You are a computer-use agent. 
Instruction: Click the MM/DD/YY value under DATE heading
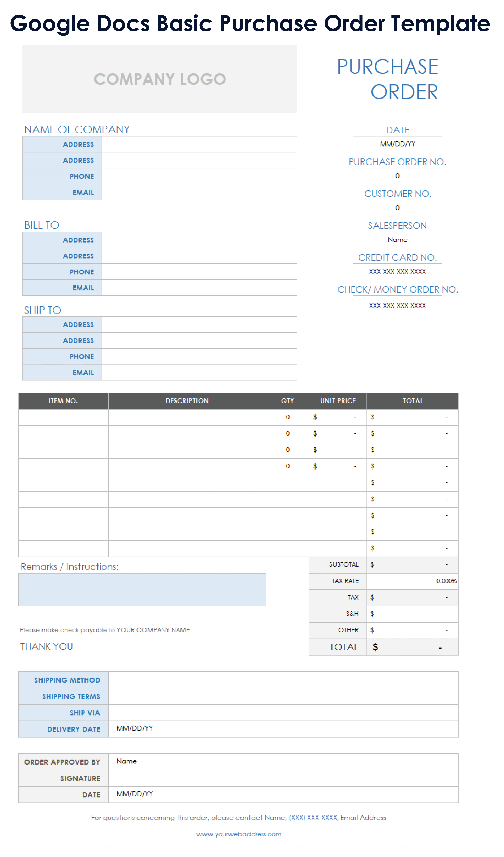[x=397, y=144]
